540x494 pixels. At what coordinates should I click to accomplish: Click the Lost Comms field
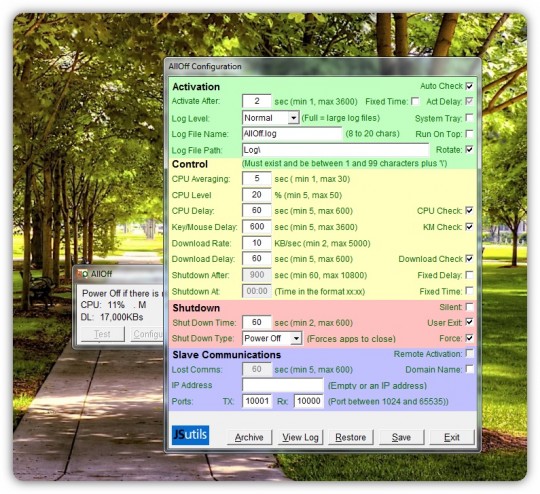257,369
